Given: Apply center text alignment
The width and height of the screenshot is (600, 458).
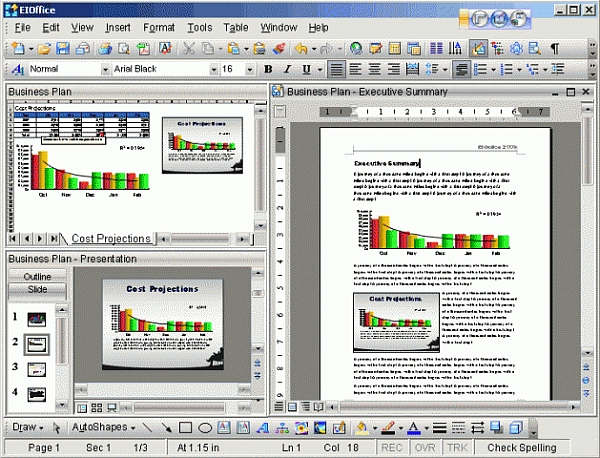Looking at the screenshot, I should click(x=375, y=69).
